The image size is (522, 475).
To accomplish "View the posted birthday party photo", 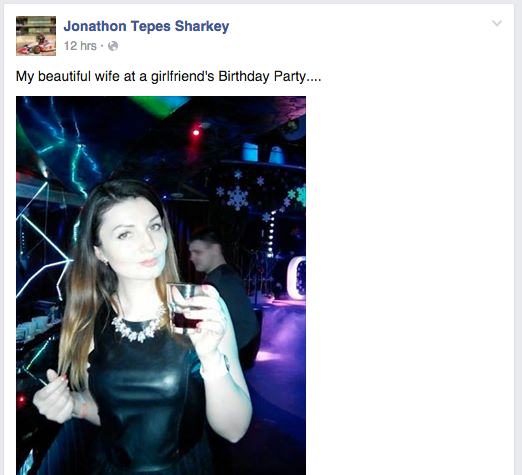I will [161, 285].
